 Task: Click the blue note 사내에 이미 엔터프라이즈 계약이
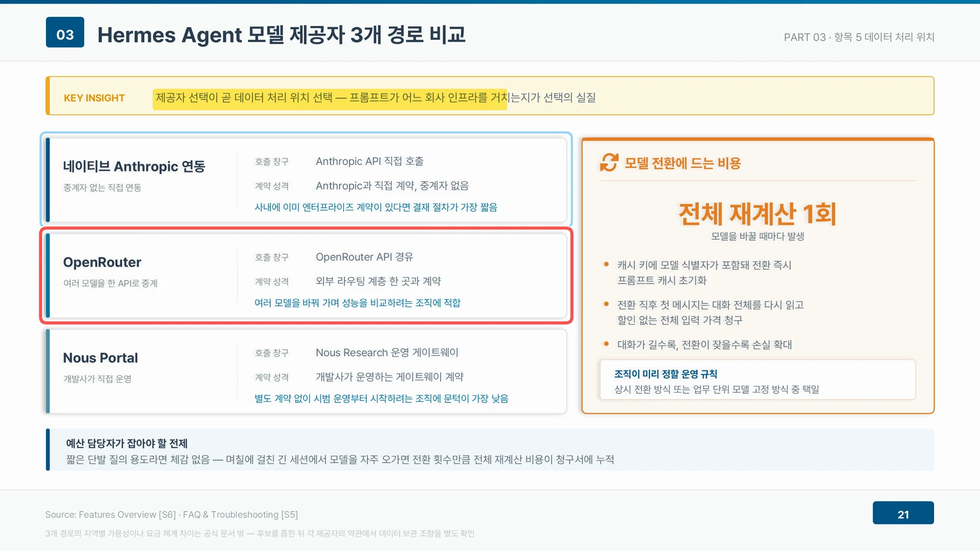(376, 207)
